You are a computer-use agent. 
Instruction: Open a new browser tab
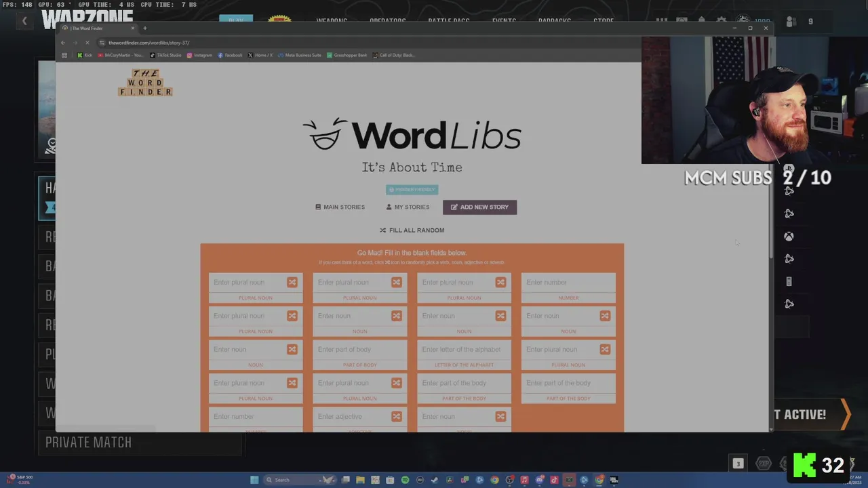click(144, 28)
